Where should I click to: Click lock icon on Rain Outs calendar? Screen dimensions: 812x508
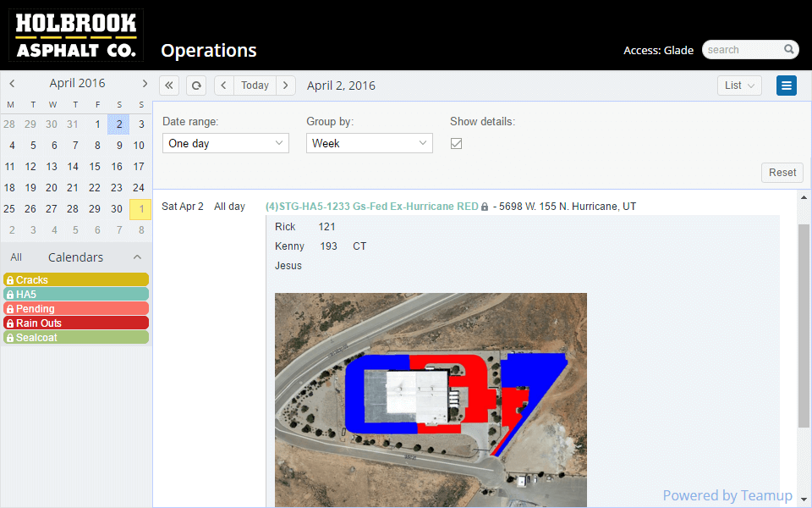10,323
